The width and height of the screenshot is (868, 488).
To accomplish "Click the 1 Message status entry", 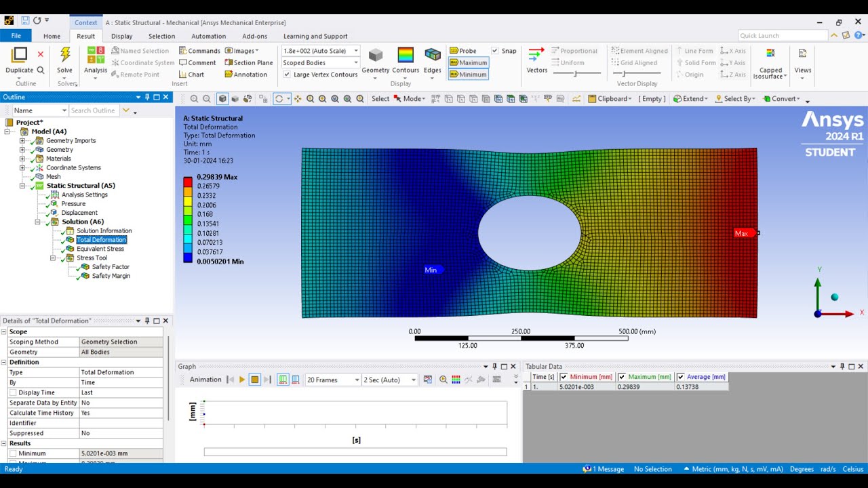I will 604,469.
